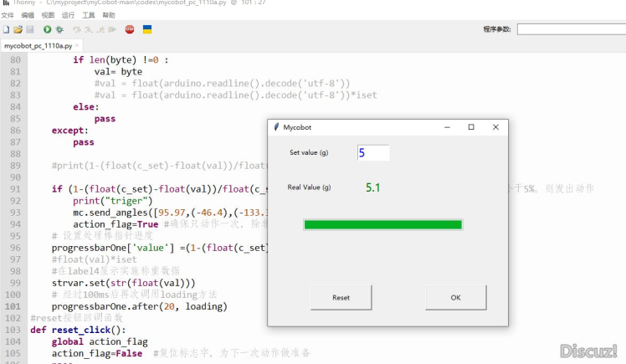Click the Step over debug icon
The width and height of the screenshot is (626, 364).
click(x=77, y=29)
